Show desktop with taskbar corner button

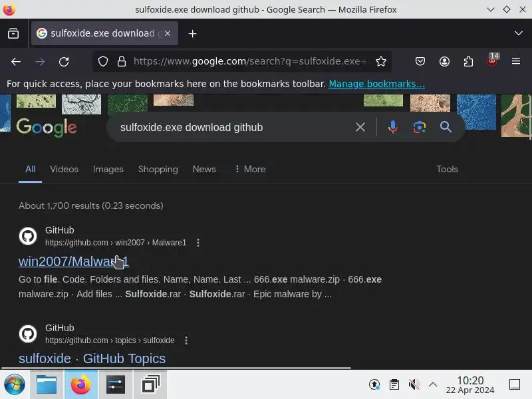[515, 384]
